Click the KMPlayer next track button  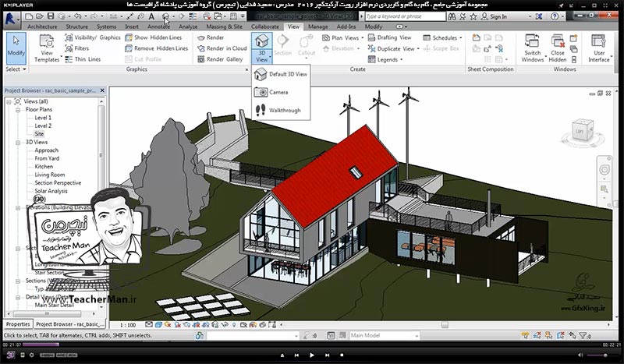pyautogui.click(x=327, y=355)
